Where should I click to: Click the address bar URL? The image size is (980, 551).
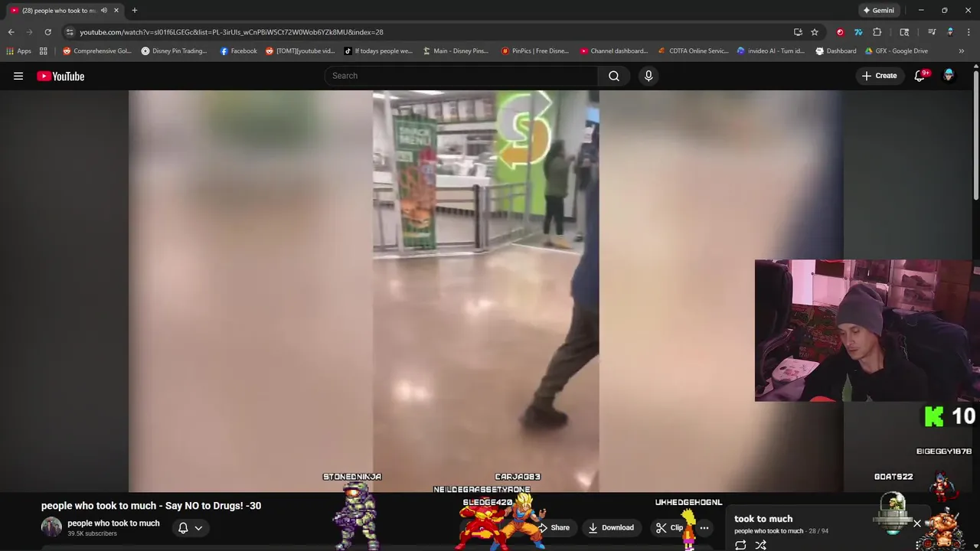pos(231,32)
